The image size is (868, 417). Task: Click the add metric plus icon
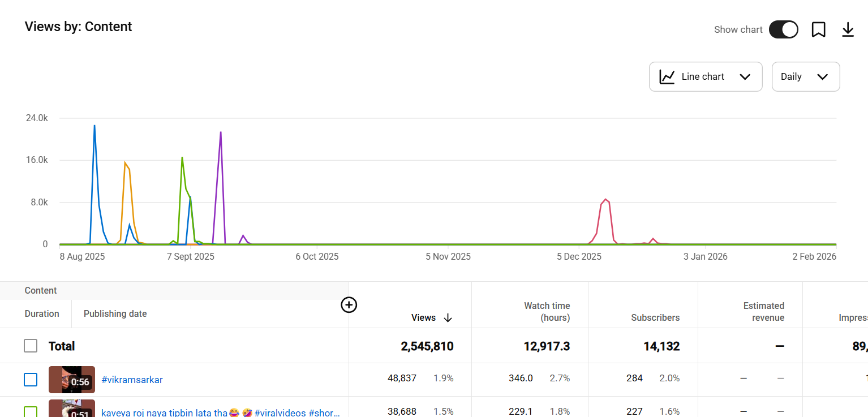349,305
